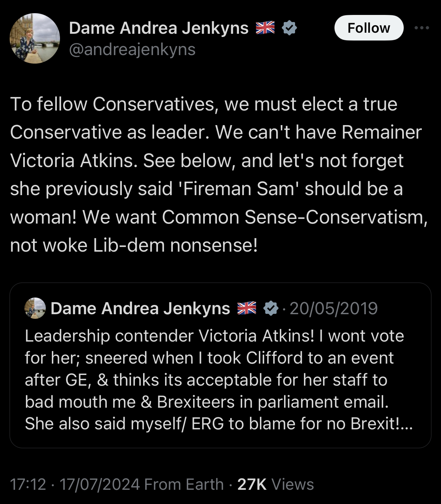This screenshot has height=504, width=441.
Task: Click the small avatar in the quoted tweet
Action: pyautogui.click(x=35, y=308)
